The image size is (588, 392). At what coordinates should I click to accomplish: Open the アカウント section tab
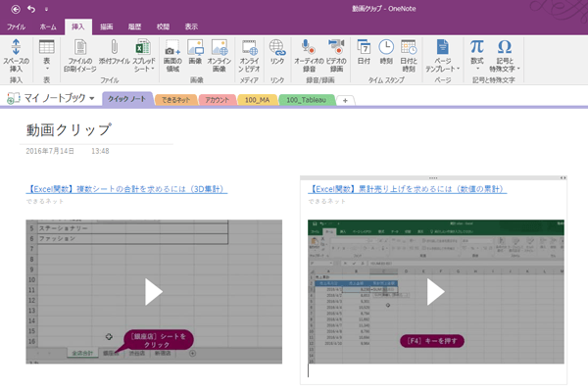[218, 100]
